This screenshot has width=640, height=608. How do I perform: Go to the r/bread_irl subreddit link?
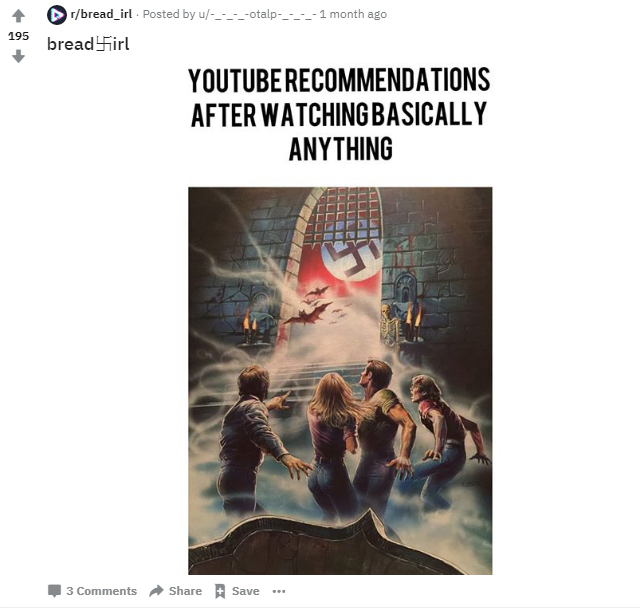pyautogui.click(x=101, y=14)
